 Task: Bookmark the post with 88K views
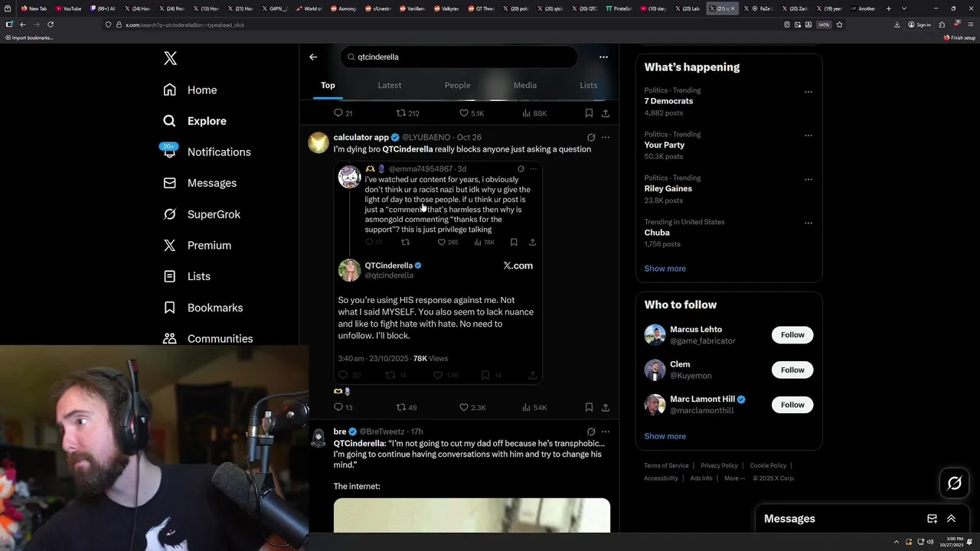coord(589,113)
